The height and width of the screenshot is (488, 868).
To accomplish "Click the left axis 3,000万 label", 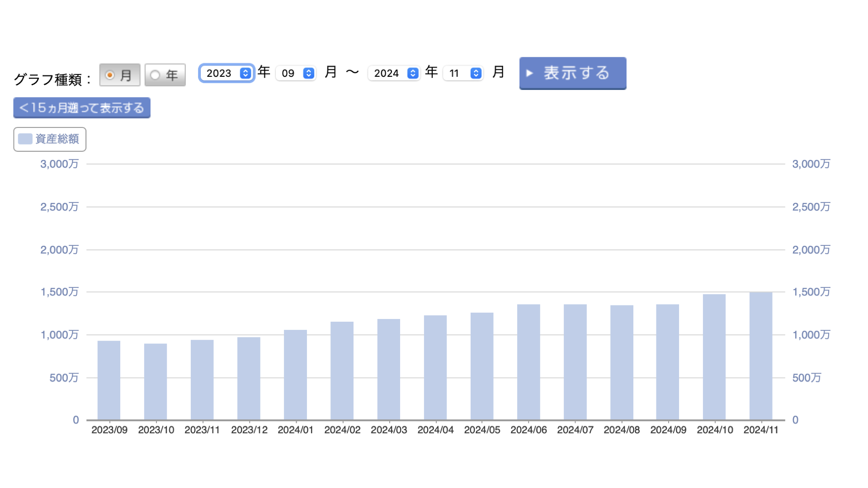I will point(59,164).
